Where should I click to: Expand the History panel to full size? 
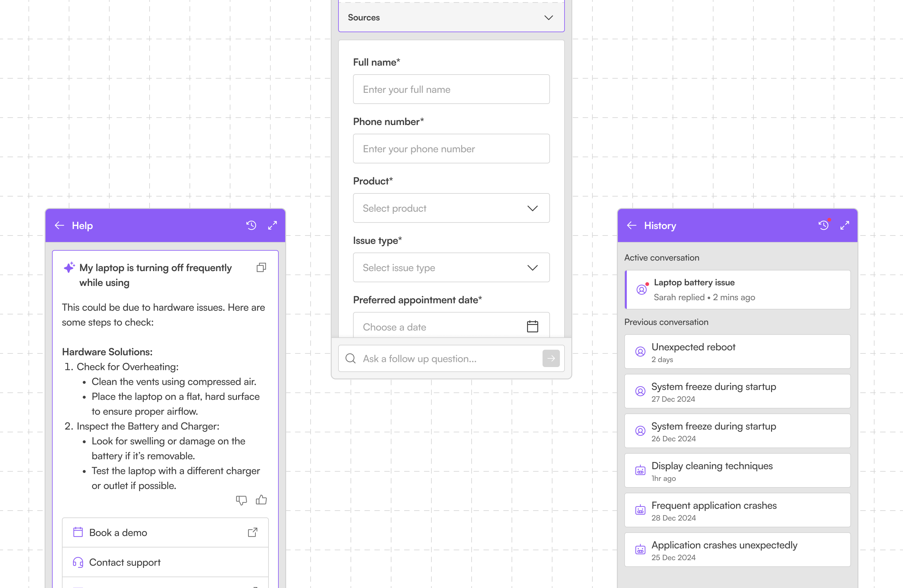point(844,226)
